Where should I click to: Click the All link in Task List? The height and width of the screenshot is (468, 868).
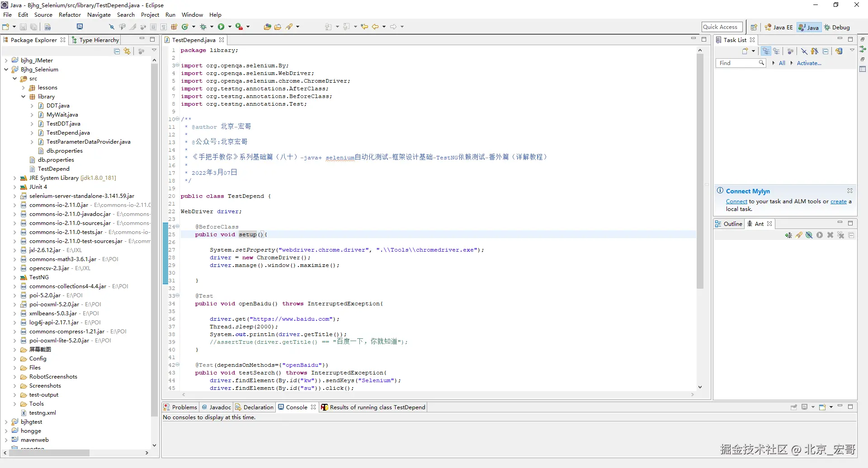[x=782, y=63]
